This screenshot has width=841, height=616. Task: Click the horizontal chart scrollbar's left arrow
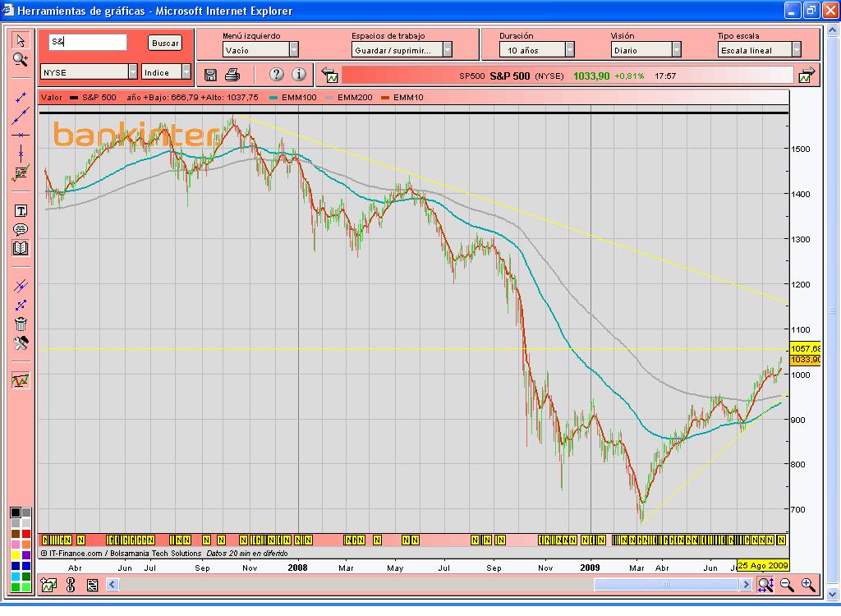113,585
